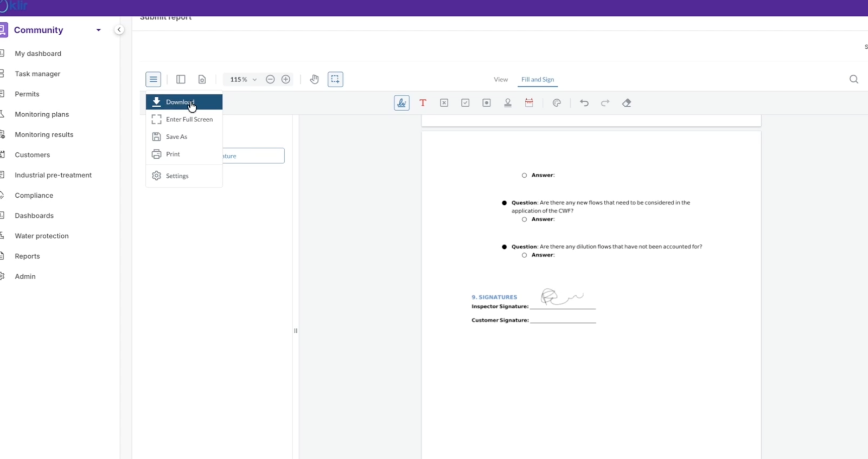868x459 pixels.
Task: Insert a date with the calendar tool
Action: 529,103
